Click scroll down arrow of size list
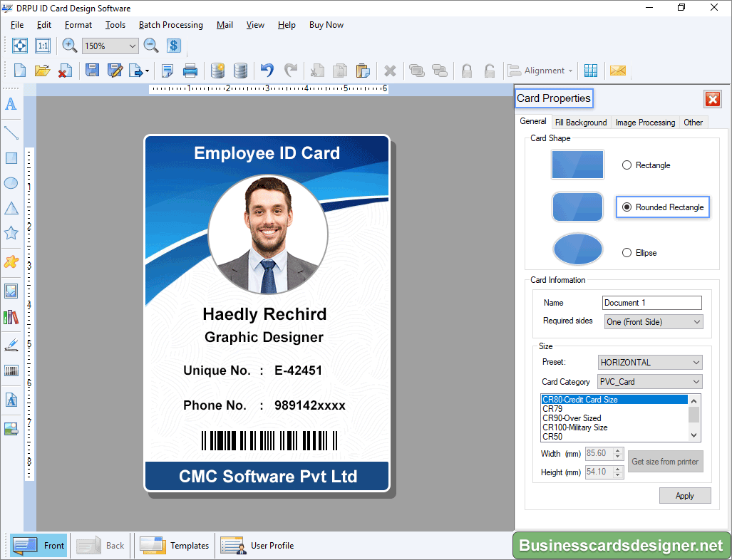732x560 pixels. click(694, 435)
